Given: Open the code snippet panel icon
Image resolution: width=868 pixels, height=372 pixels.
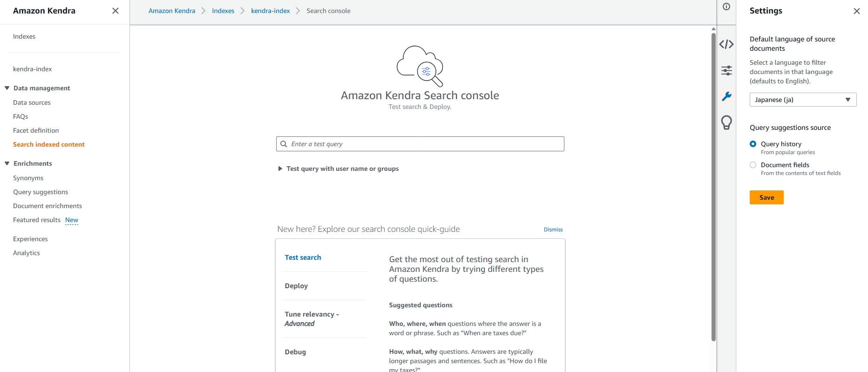Looking at the screenshot, I should (726, 44).
